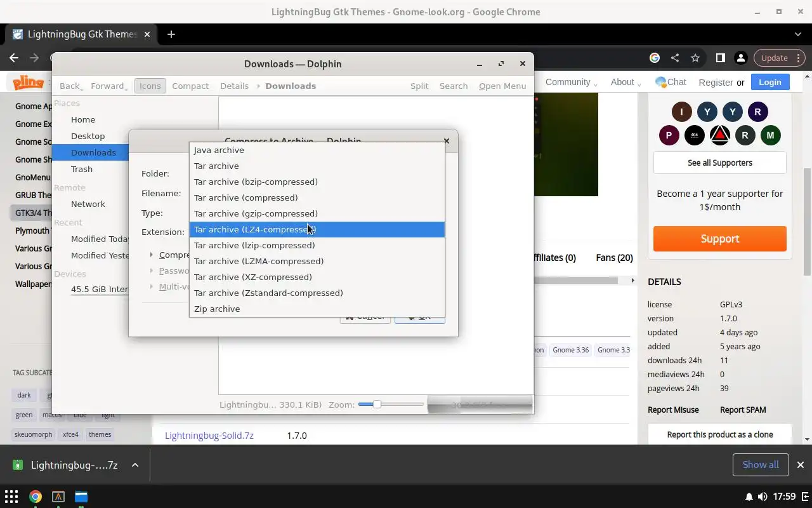Open Lightningbug-Solid.7z file link
This screenshot has width=812, height=508.
tap(209, 436)
